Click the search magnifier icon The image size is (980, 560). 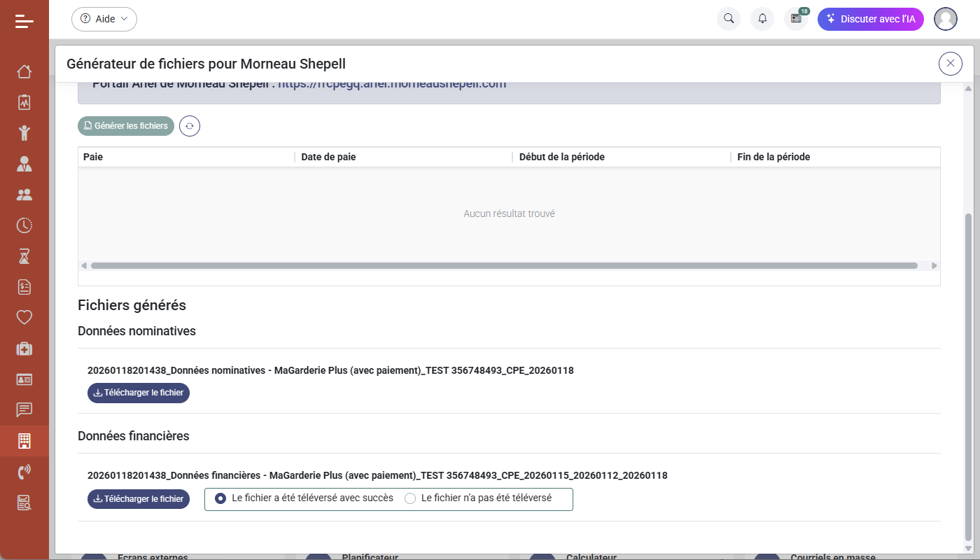(729, 19)
